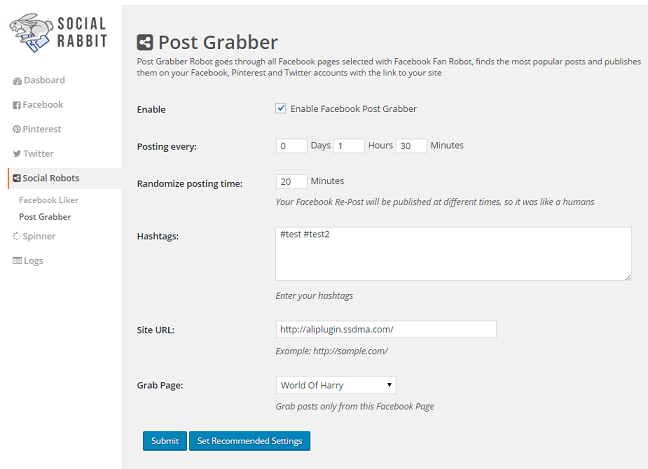This screenshot has width=648, height=469.
Task: Open Facebook Liker submenu item
Action: point(48,200)
